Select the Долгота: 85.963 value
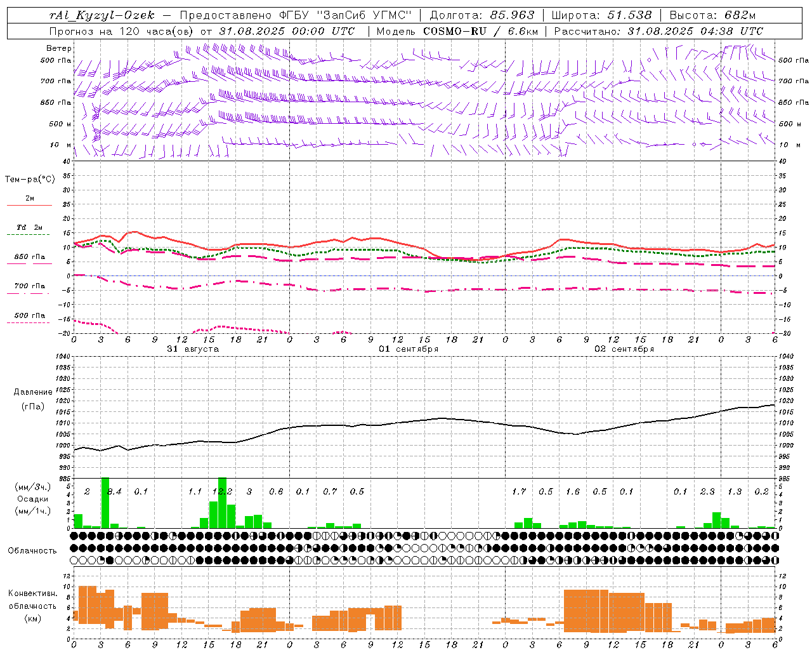This screenshot has height=650, width=812. 483,15
